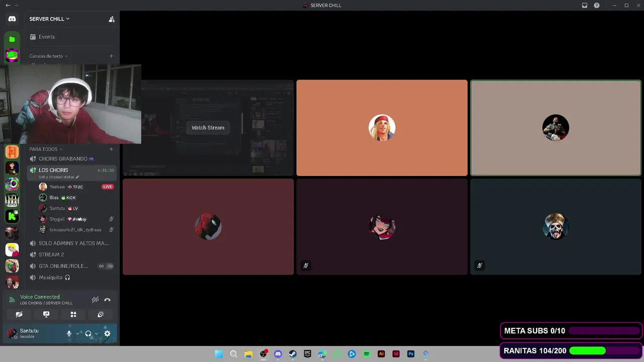
Task: Turn on camera in voice panel
Action: 19,314
